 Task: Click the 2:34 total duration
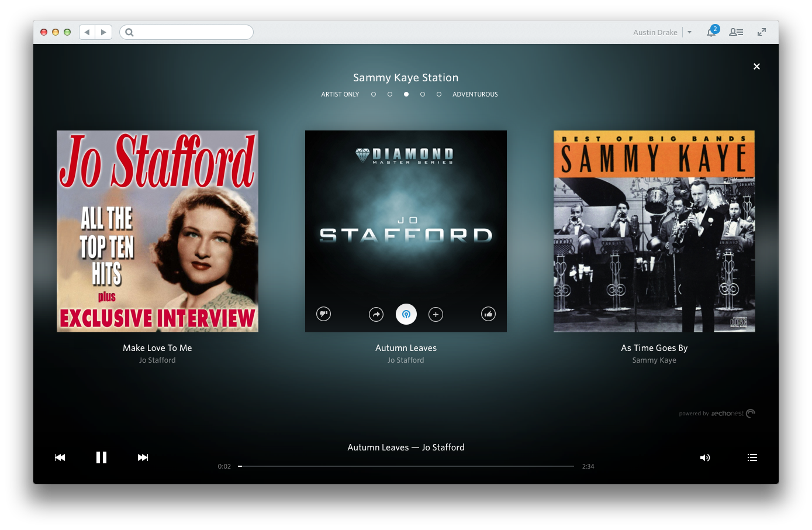point(588,466)
